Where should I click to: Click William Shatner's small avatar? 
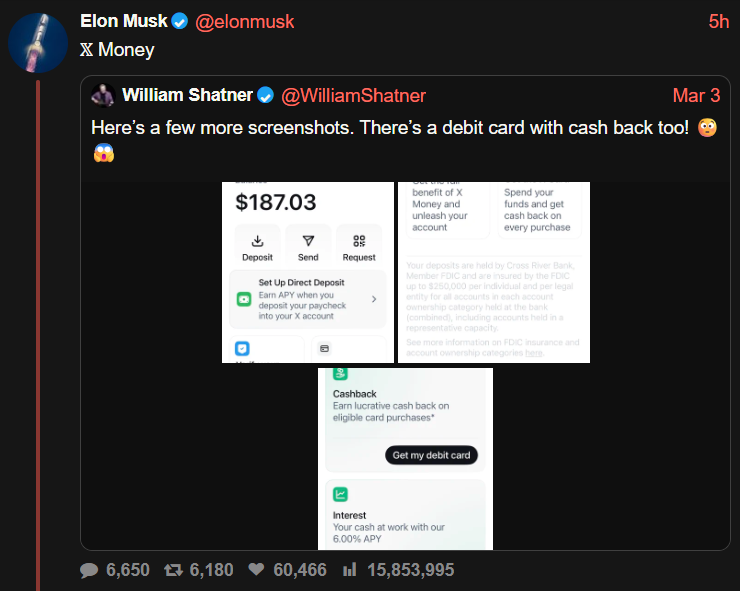point(102,96)
